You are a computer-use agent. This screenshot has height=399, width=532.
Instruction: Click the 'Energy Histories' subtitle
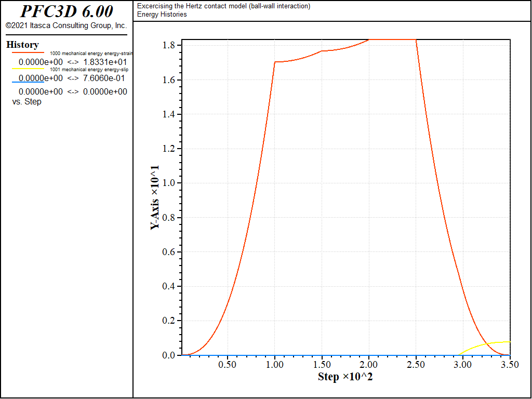pyautogui.click(x=162, y=14)
